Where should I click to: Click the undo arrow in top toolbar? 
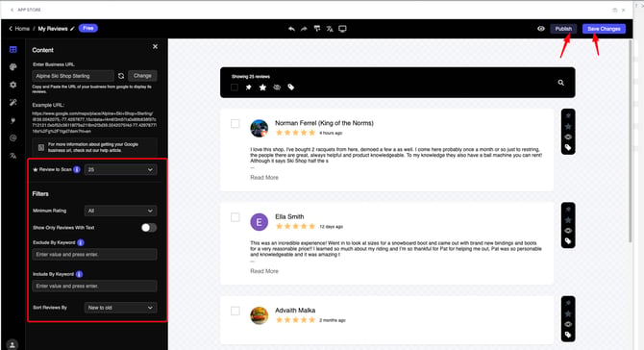tap(291, 29)
